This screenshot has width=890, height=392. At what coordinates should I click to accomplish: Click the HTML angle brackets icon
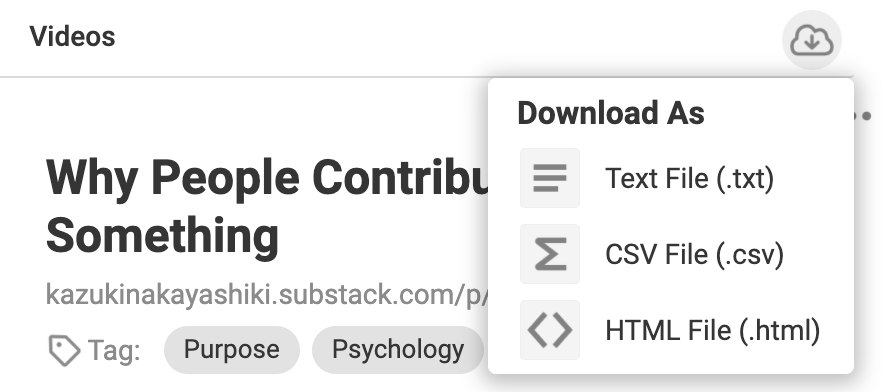click(x=549, y=330)
